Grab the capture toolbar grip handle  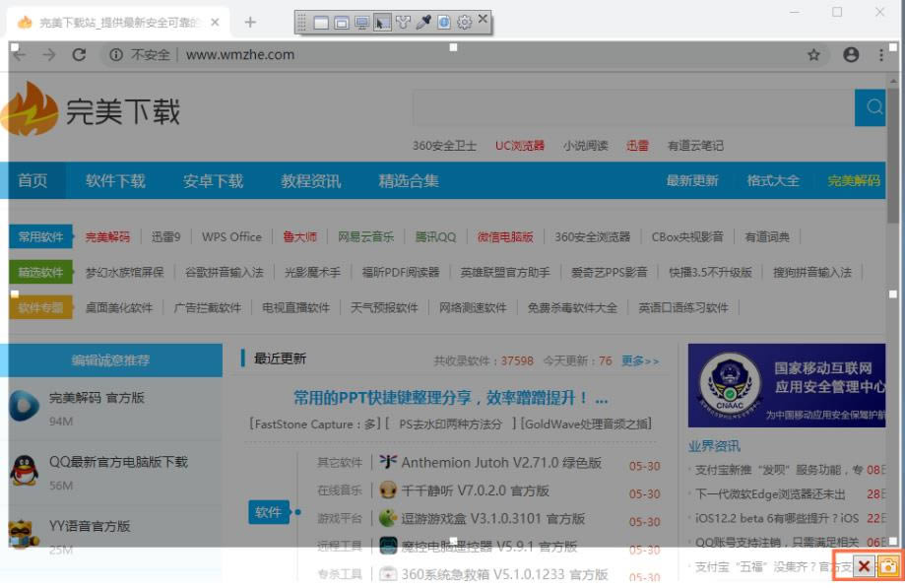click(x=301, y=23)
